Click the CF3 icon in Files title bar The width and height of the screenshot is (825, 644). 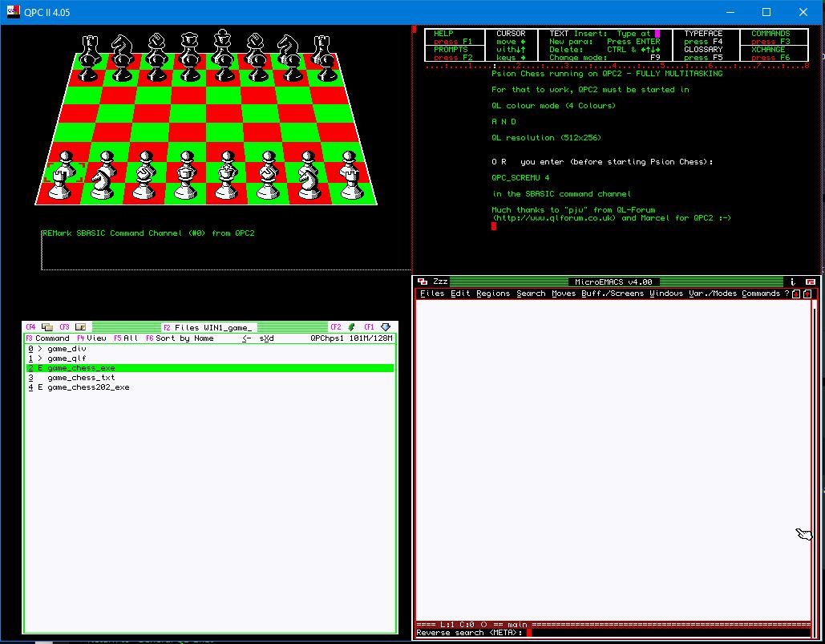click(x=80, y=327)
